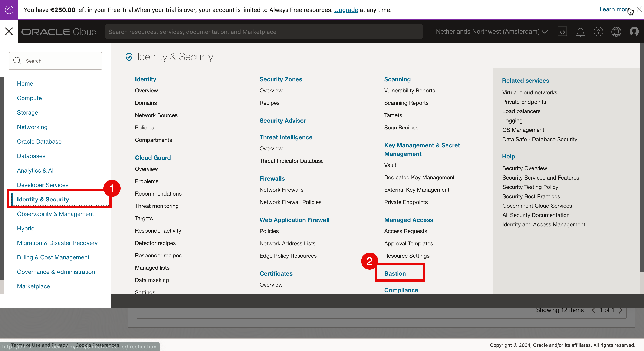Close the navigation menu with X
The width and height of the screenshot is (644, 351).
[x=9, y=32]
